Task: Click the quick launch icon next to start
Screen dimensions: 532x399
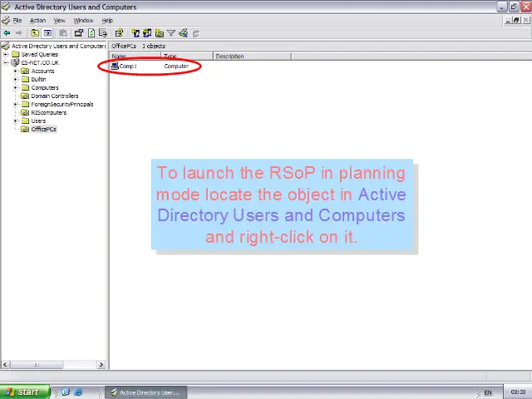Action: [x=66, y=392]
